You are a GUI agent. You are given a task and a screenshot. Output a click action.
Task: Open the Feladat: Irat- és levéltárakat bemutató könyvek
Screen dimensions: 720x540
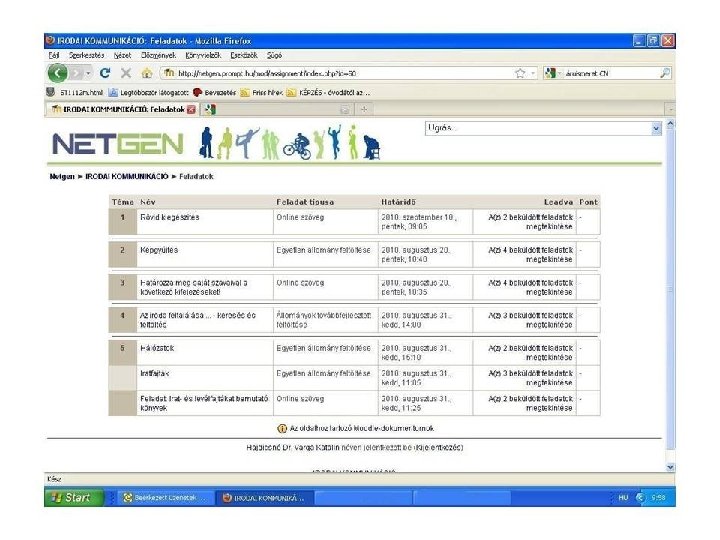(x=204, y=403)
